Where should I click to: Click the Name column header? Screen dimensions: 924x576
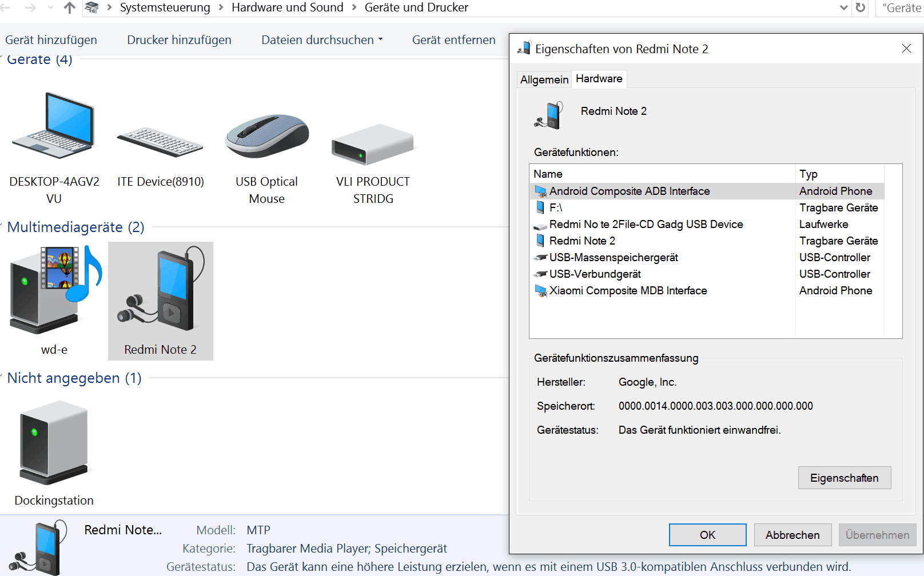(662, 174)
